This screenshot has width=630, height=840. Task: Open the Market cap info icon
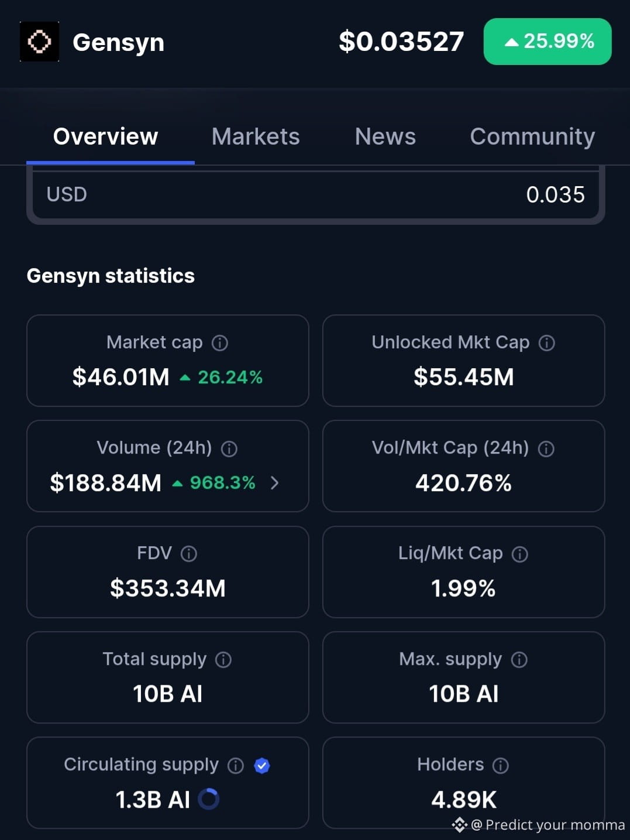pyautogui.click(x=220, y=343)
